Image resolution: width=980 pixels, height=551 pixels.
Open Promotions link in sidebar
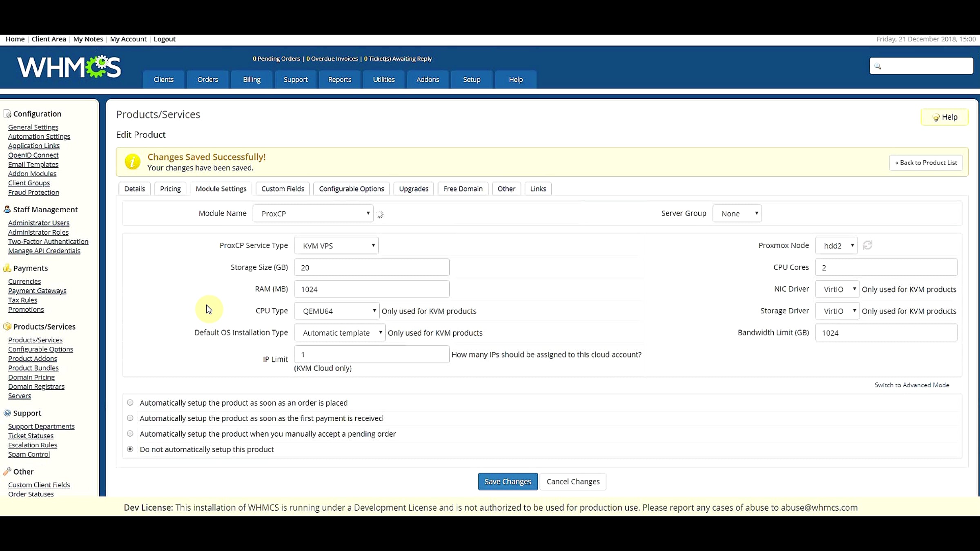26,309
